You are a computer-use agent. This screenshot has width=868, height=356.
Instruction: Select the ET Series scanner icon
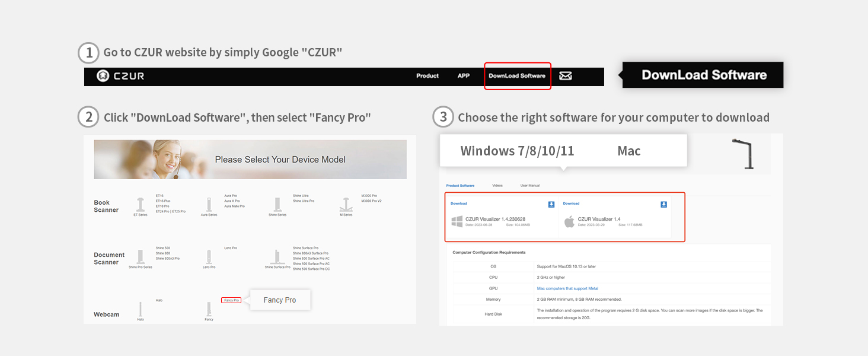(x=140, y=205)
